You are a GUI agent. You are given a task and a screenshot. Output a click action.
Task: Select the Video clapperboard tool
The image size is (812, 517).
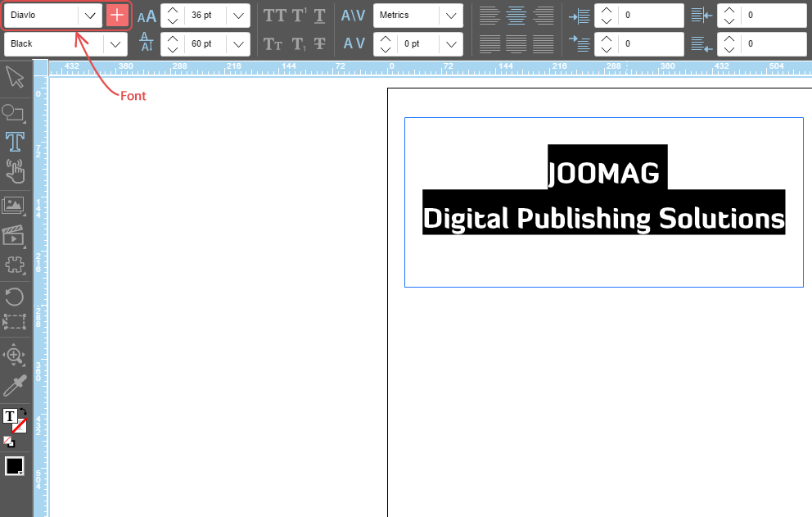[14, 236]
